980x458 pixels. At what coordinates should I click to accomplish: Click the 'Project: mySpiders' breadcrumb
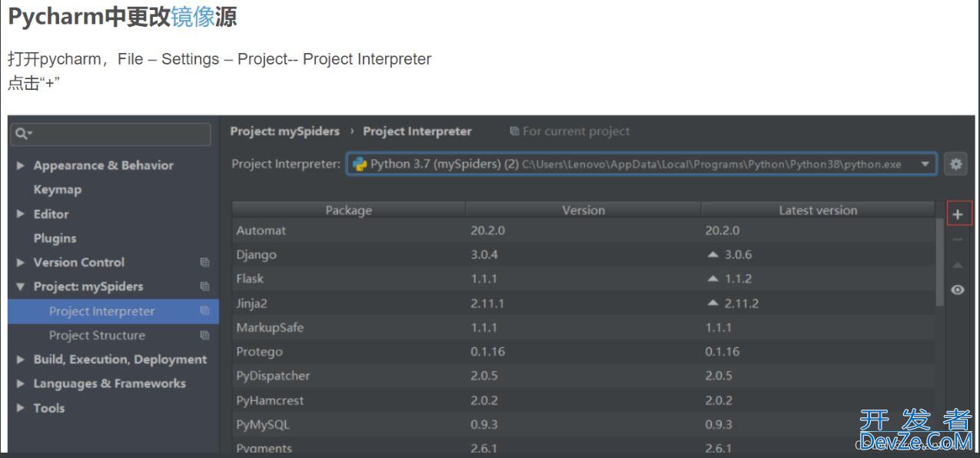coord(284,131)
